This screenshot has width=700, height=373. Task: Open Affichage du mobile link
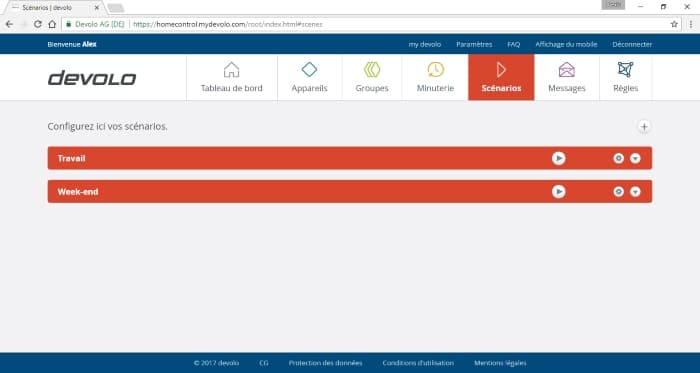(x=566, y=44)
